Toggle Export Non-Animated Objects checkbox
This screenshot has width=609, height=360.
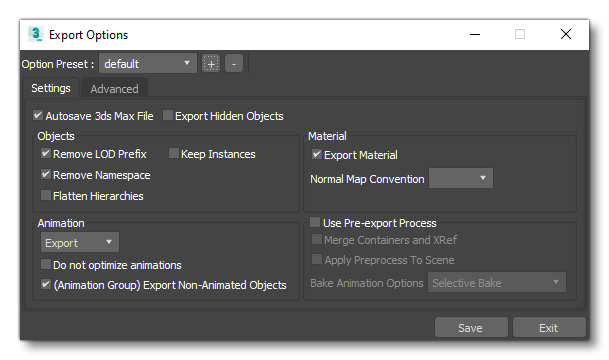coord(45,284)
